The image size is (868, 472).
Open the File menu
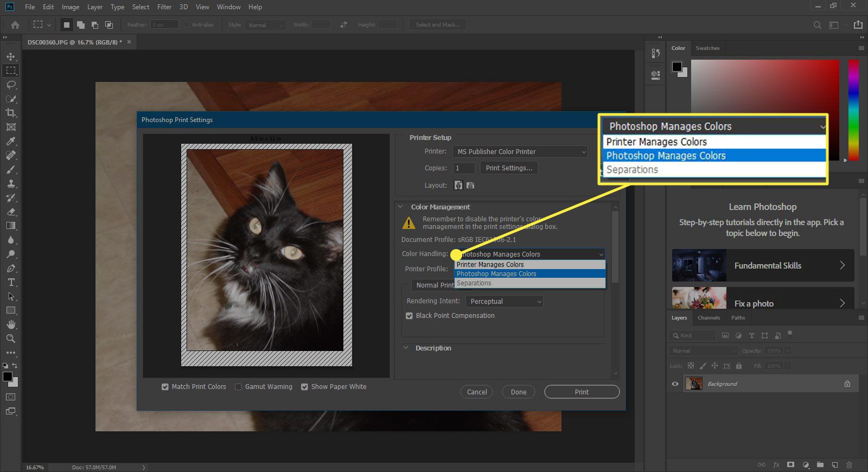(30, 7)
